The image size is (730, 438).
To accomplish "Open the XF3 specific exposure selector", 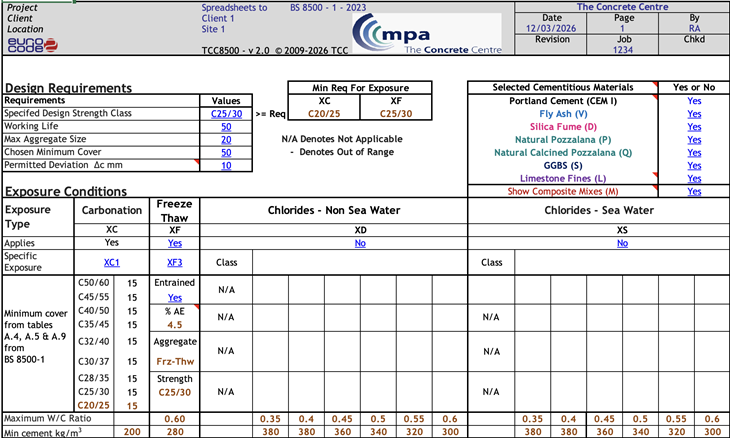I will (175, 262).
